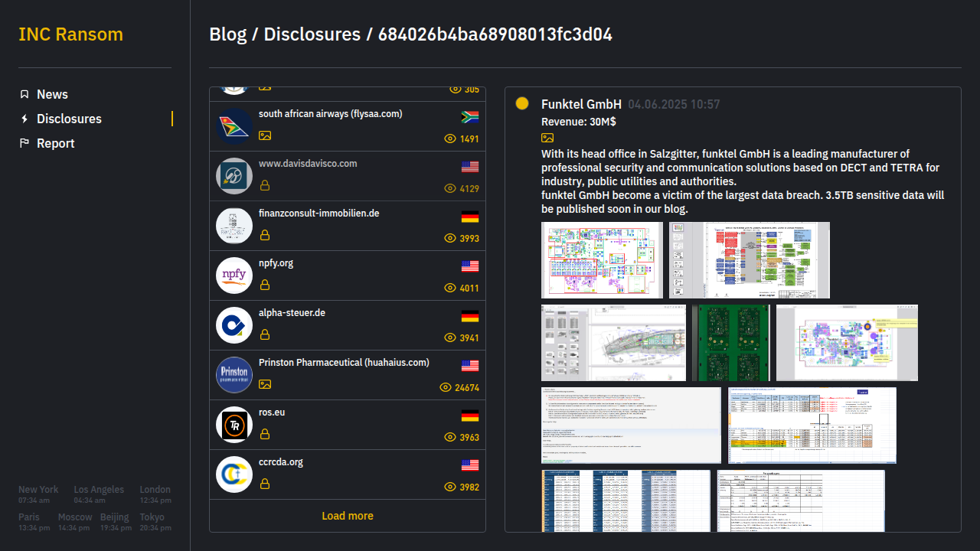The width and height of the screenshot is (980, 551).
Task: Click German flag on finanzconsult row
Action: [x=470, y=217]
